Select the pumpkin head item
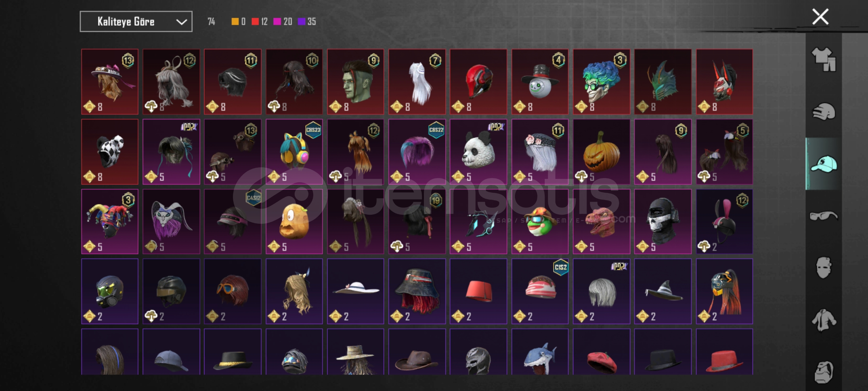This screenshot has width=868, height=391. tap(601, 152)
